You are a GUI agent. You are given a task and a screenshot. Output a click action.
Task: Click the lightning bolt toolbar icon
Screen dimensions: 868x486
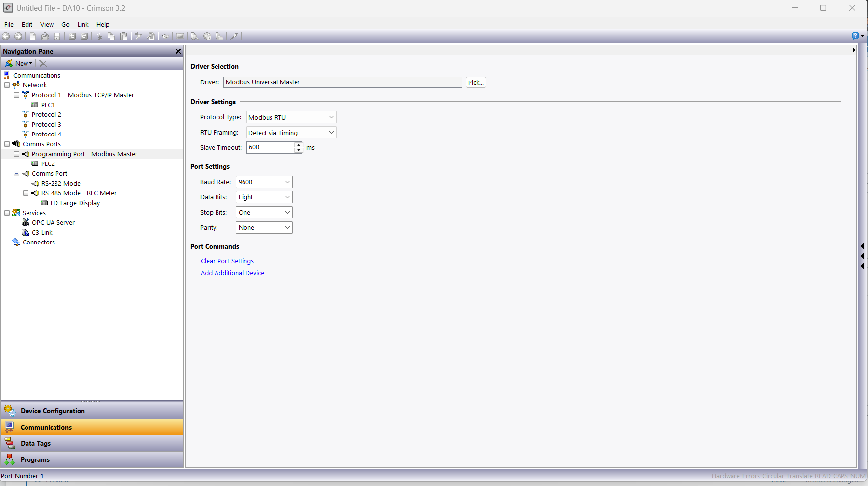point(235,36)
